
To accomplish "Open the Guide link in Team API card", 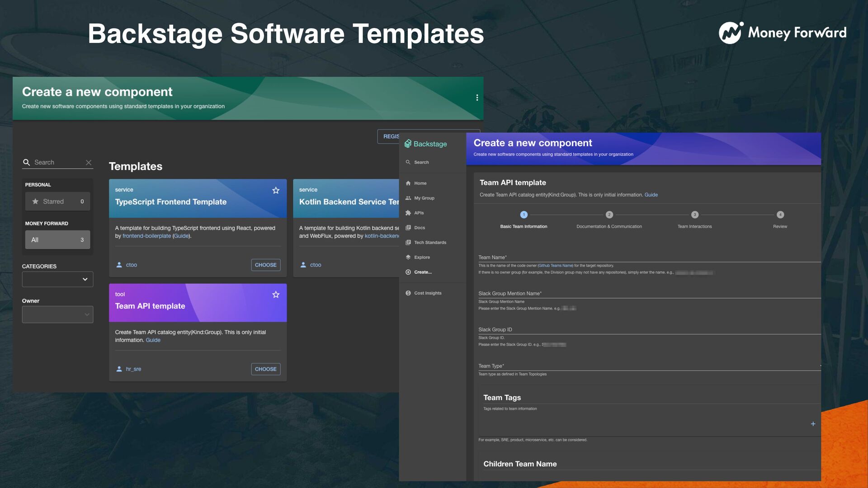I will point(153,340).
